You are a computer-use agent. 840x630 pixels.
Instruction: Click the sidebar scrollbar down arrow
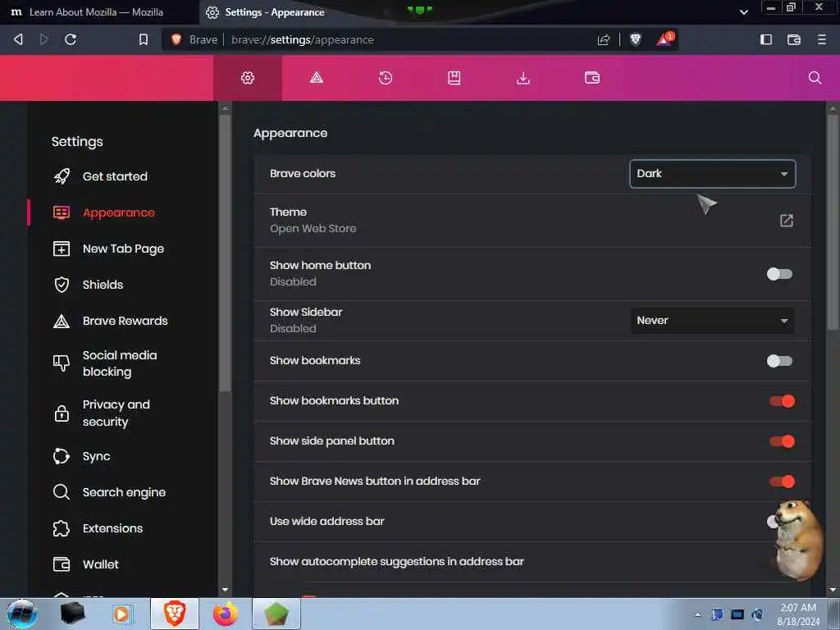point(225,590)
